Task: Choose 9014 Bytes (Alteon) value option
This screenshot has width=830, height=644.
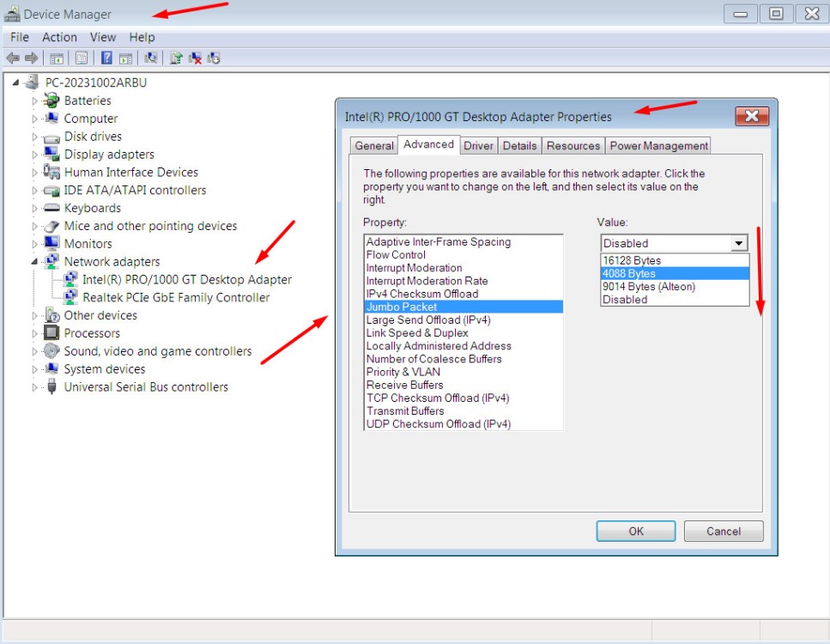Action: coord(675,287)
